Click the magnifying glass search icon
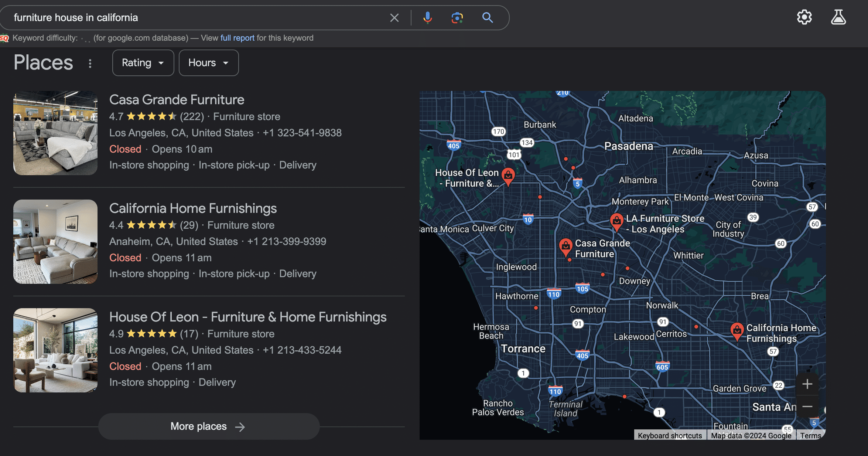868x456 pixels. coord(488,17)
